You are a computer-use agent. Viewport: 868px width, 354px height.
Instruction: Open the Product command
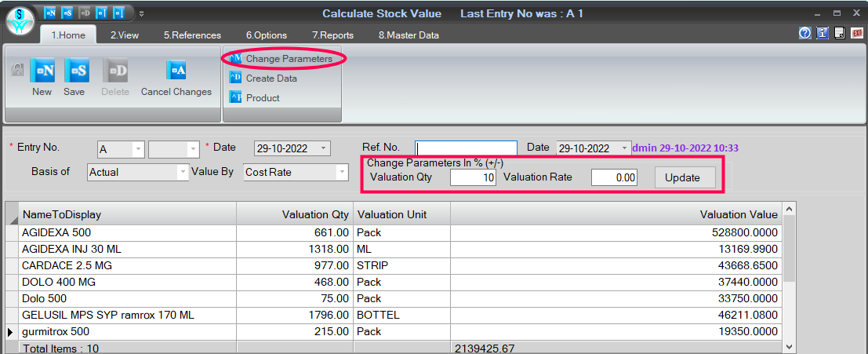pos(255,98)
